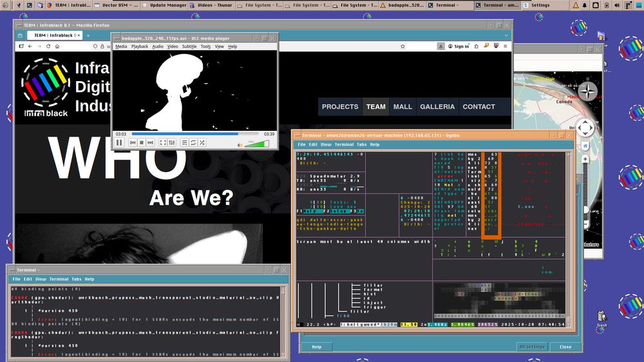Open File menu in bottom-left Terminal
The height and width of the screenshot is (362, 644).
tap(17, 279)
